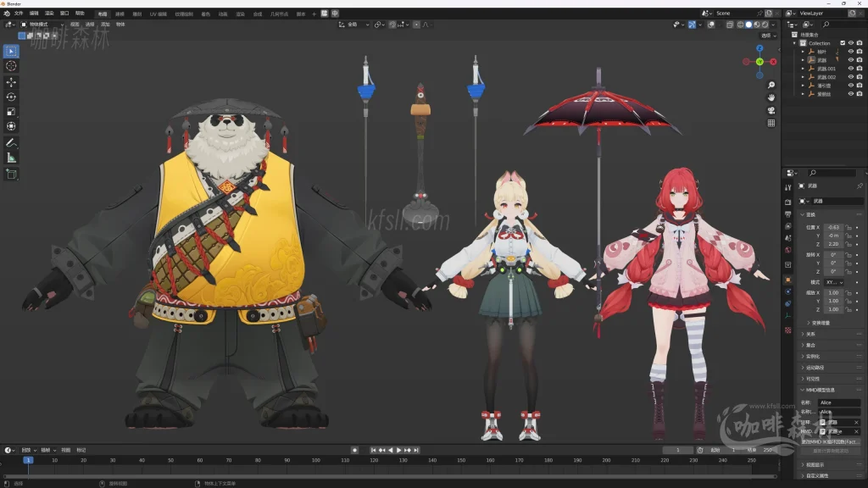Select the Select Box tool

(11, 51)
